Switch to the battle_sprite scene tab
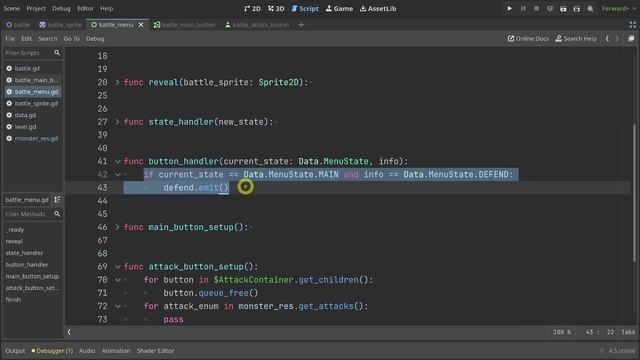This screenshot has width=640, height=360. click(60, 25)
